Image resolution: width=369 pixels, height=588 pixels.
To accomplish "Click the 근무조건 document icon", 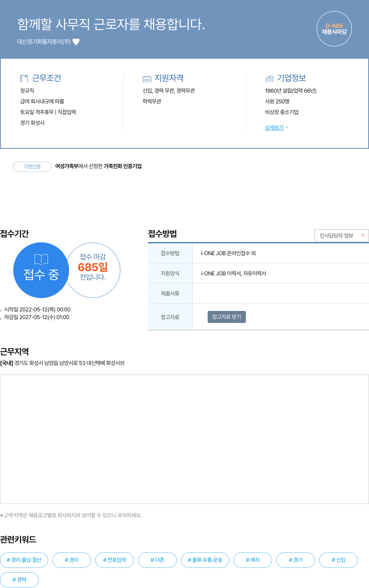I will (24, 78).
